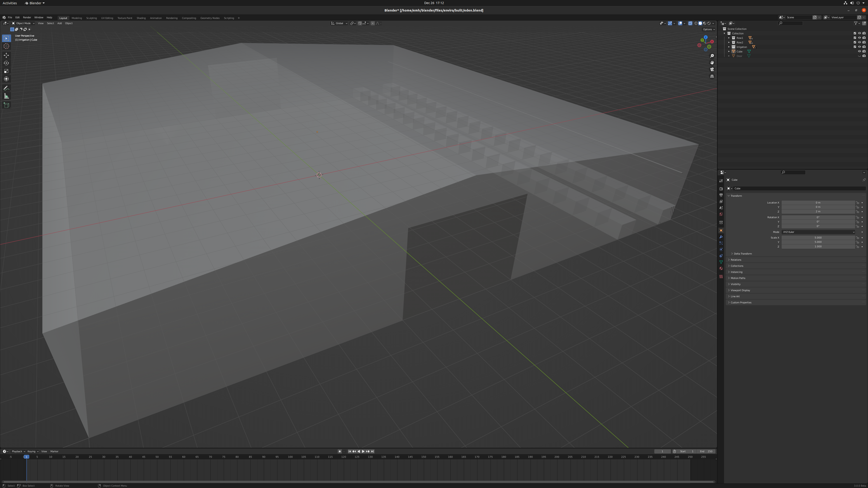868x488 pixels.
Task: Select the Rotate tool
Action: [x=6, y=63]
